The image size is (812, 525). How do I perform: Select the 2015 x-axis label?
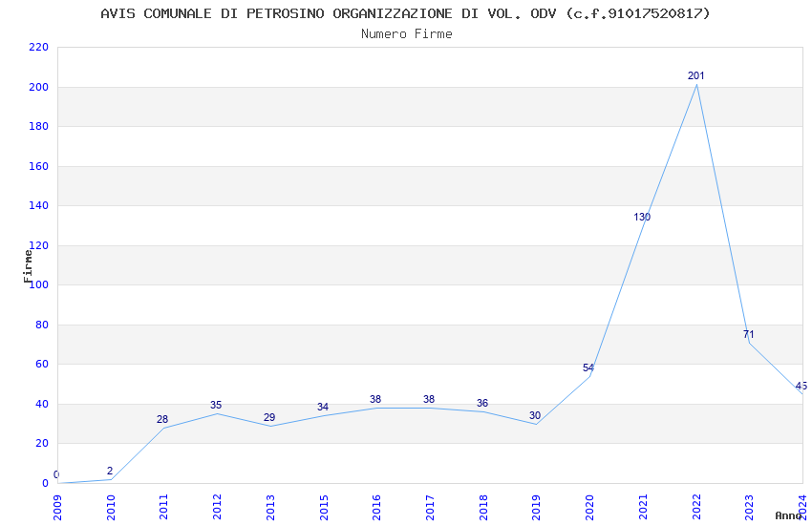point(324,507)
